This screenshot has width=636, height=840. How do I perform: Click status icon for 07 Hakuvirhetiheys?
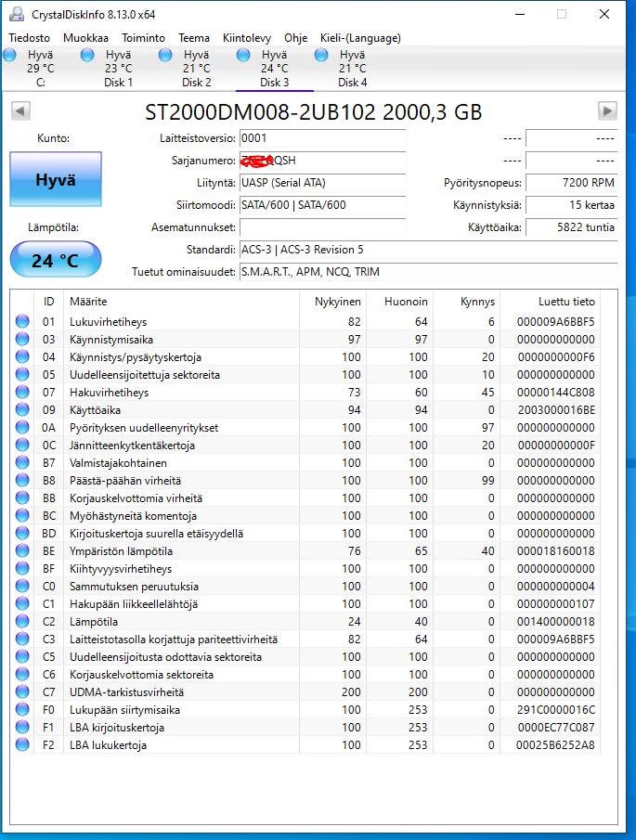pyautogui.click(x=22, y=392)
